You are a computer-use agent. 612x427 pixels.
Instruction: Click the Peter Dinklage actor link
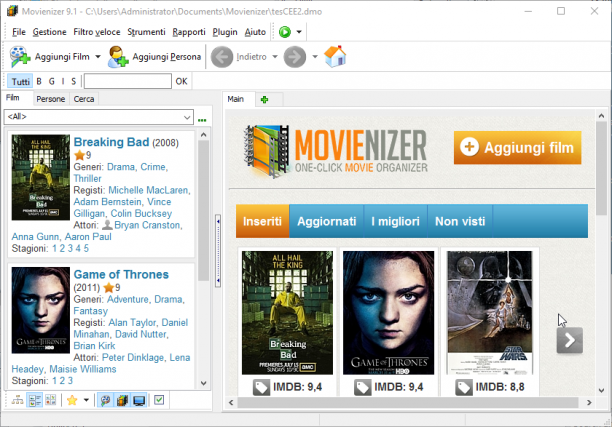[x=133, y=358]
